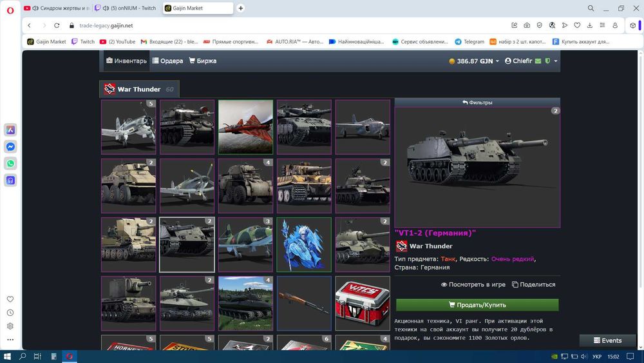This screenshot has width=644, height=363.
Task: Open Windows Start menu
Action: tap(7, 357)
